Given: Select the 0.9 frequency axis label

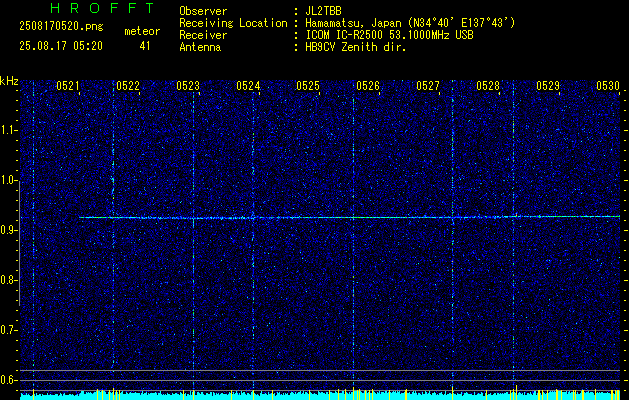Looking at the screenshot, I should pyautogui.click(x=8, y=230).
